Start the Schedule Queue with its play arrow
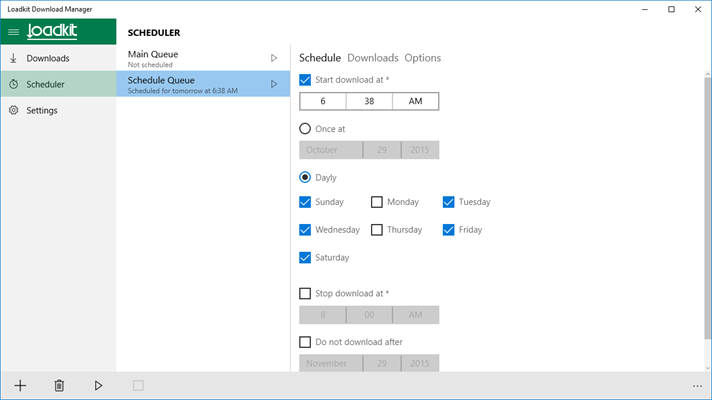 [274, 84]
